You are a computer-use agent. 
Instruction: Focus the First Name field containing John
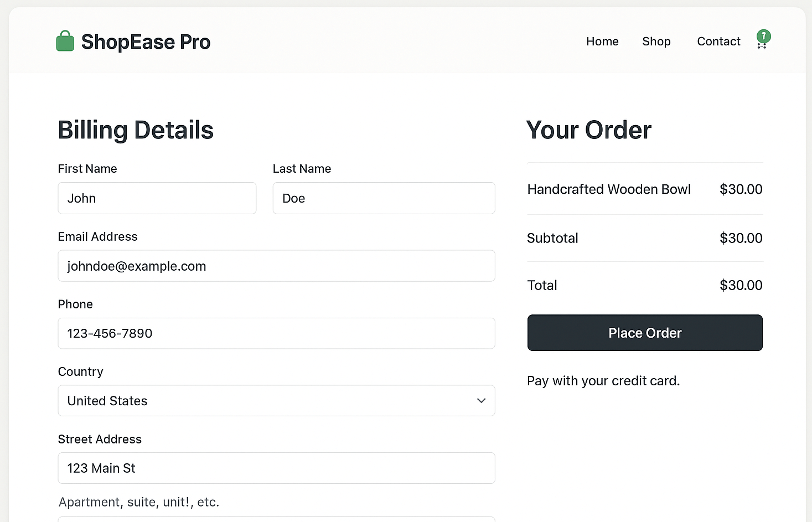(157, 198)
